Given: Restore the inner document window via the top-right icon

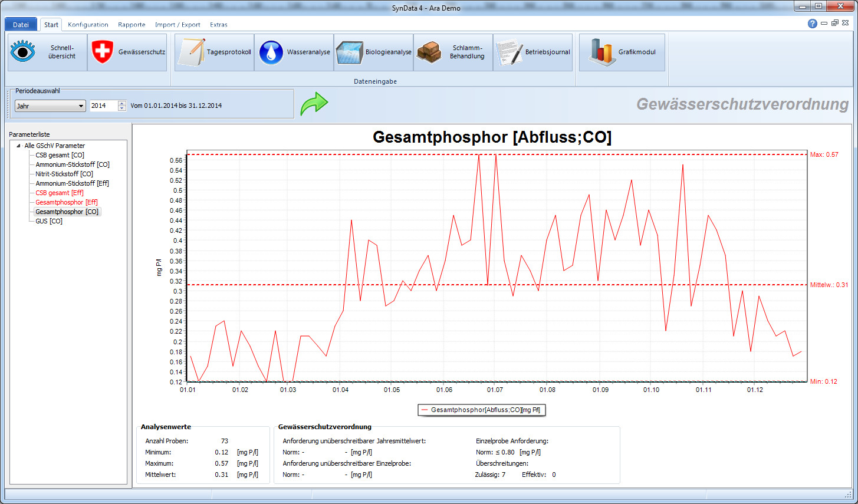Looking at the screenshot, I should [x=835, y=23].
